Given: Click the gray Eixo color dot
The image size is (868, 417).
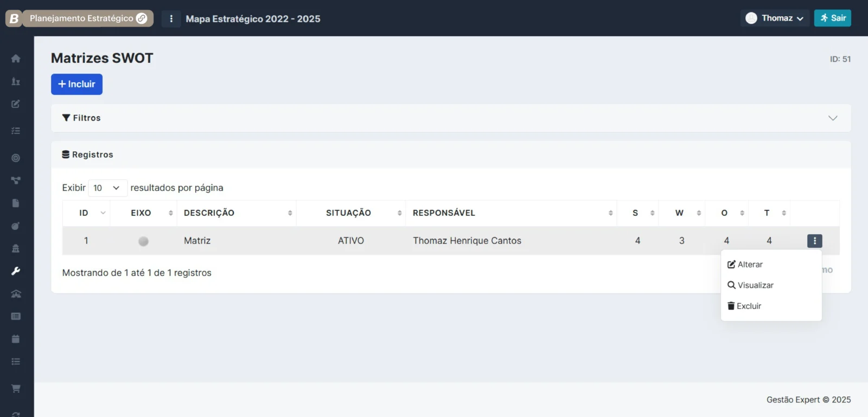Looking at the screenshot, I should (x=143, y=241).
